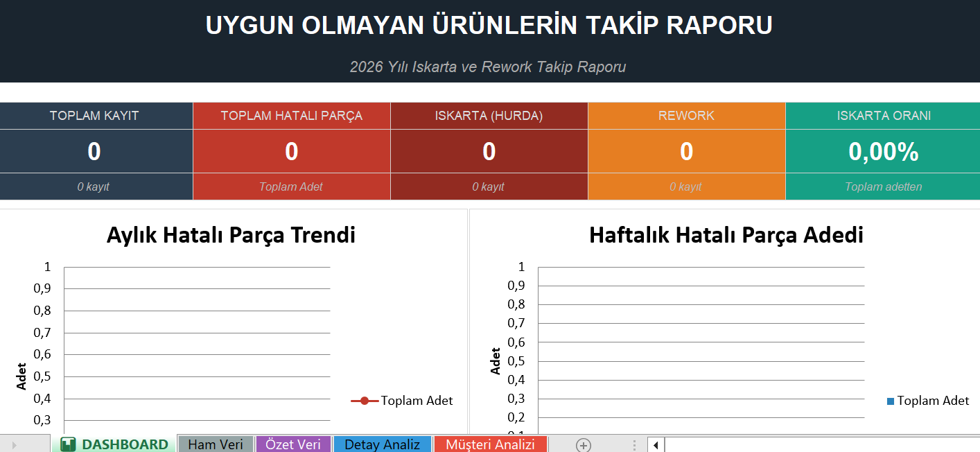This screenshot has width=980, height=452.
Task: Click '0 kayıt' under ISKARTA (HURDA)
Action: click(x=489, y=186)
